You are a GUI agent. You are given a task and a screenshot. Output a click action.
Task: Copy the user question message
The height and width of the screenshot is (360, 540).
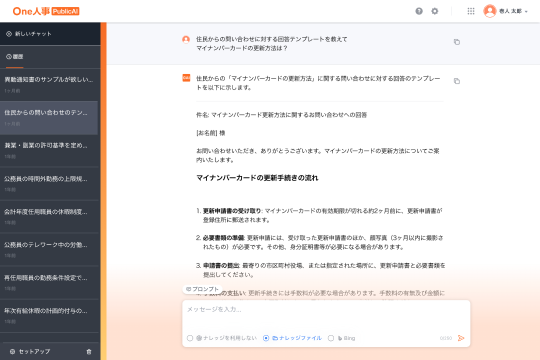coord(457,42)
